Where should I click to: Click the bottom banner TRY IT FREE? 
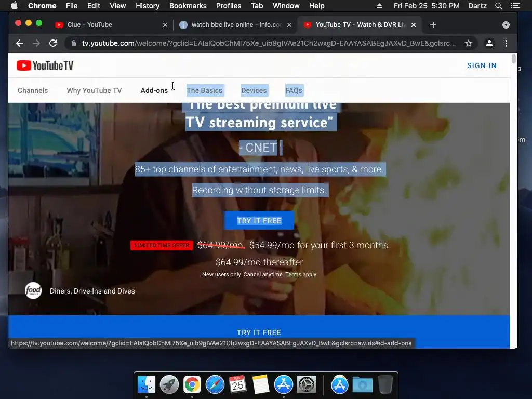tap(259, 332)
